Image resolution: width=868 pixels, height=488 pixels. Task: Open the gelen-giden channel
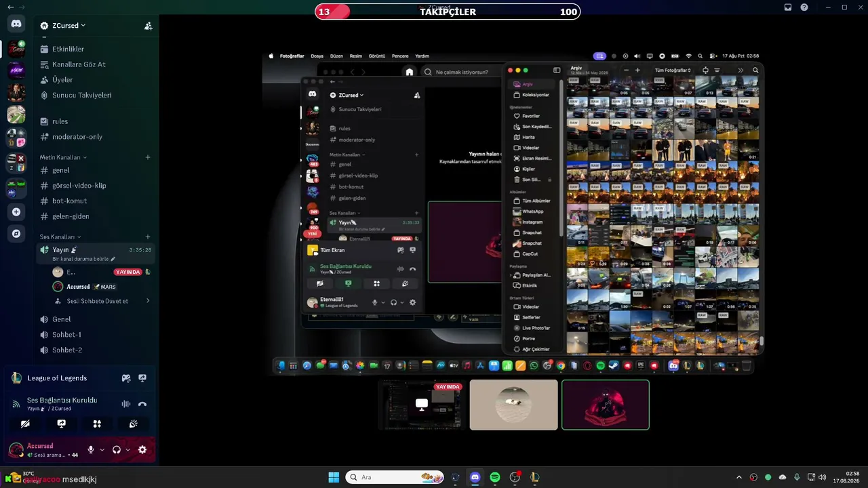[95, 216]
